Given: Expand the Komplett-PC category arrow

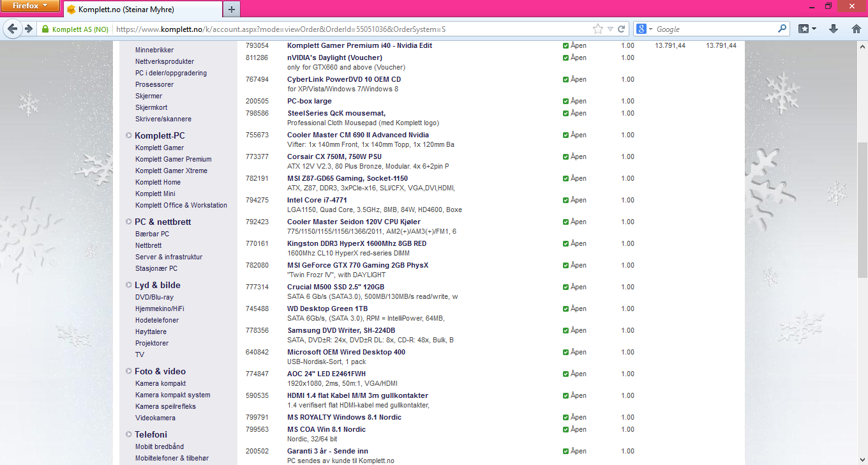Looking at the screenshot, I should coord(129,135).
